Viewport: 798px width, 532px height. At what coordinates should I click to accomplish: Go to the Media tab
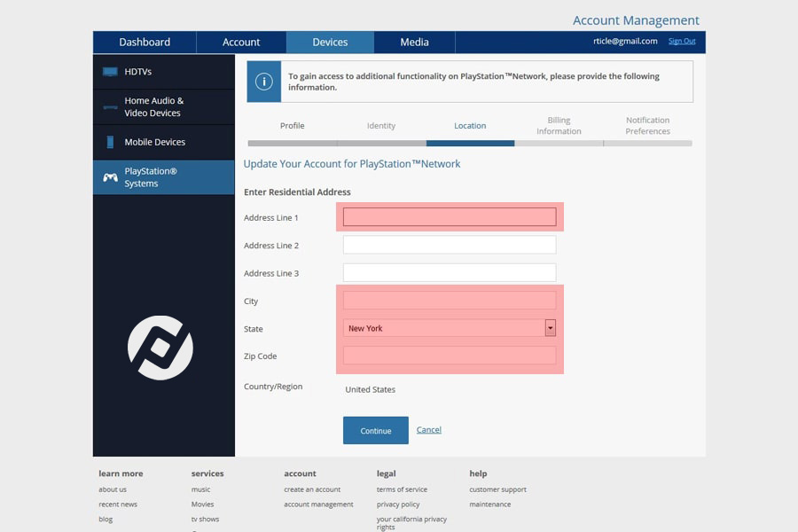pyautogui.click(x=414, y=43)
